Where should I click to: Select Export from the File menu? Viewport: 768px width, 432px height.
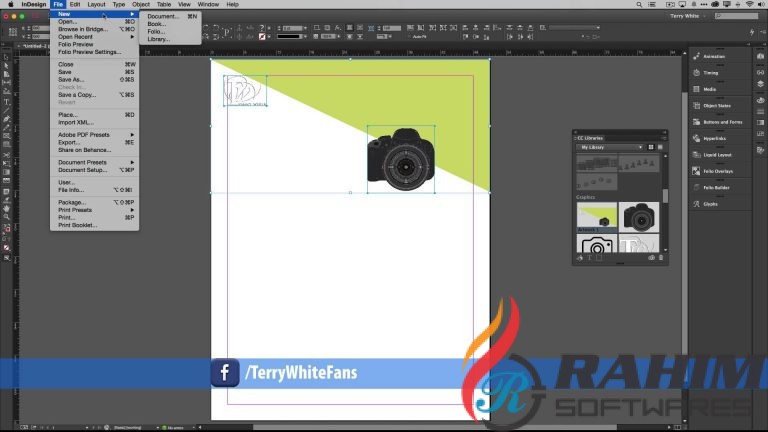70,142
